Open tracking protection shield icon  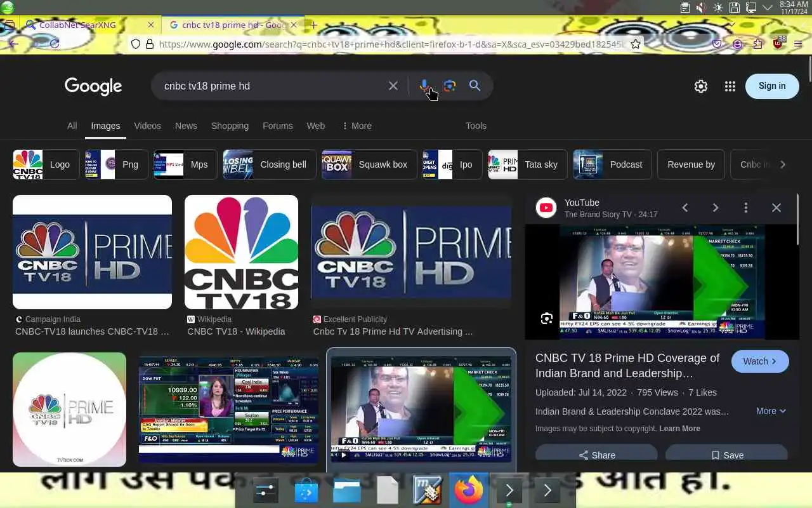click(x=136, y=44)
